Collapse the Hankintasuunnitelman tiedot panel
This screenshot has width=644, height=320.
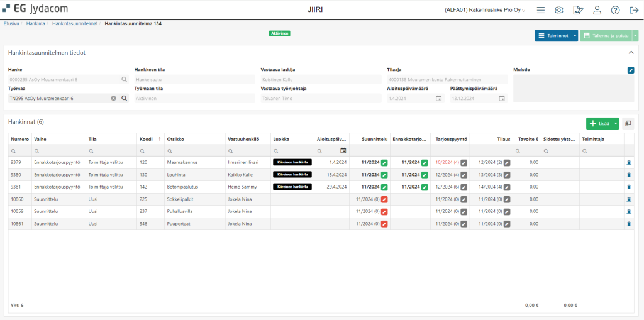[631, 53]
